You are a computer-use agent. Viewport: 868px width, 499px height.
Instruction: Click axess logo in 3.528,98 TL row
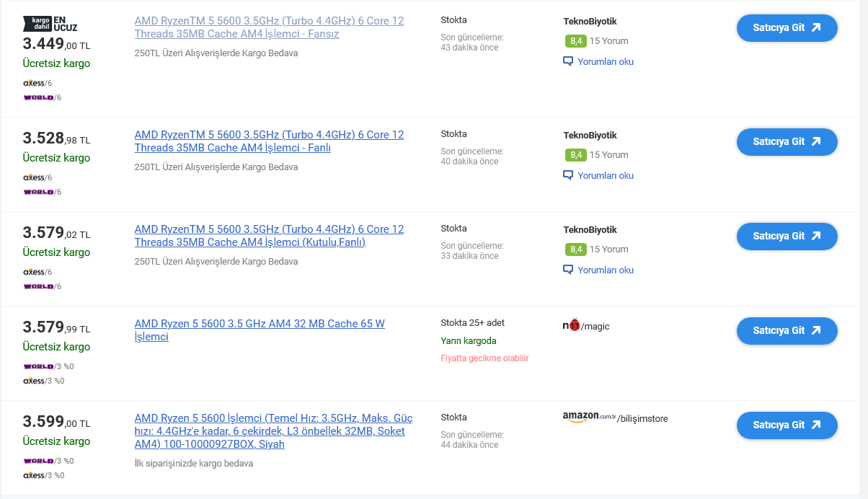tap(35, 177)
